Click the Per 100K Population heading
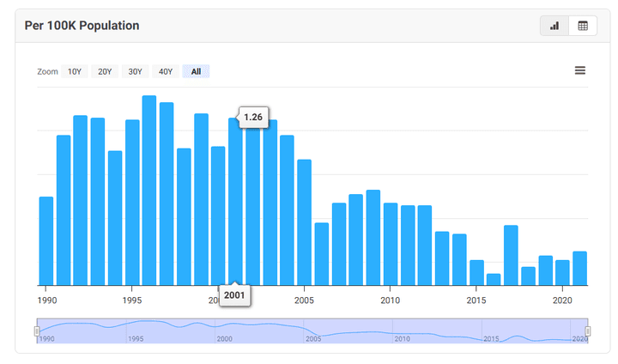The height and width of the screenshot is (364, 618). pyautogui.click(x=82, y=26)
